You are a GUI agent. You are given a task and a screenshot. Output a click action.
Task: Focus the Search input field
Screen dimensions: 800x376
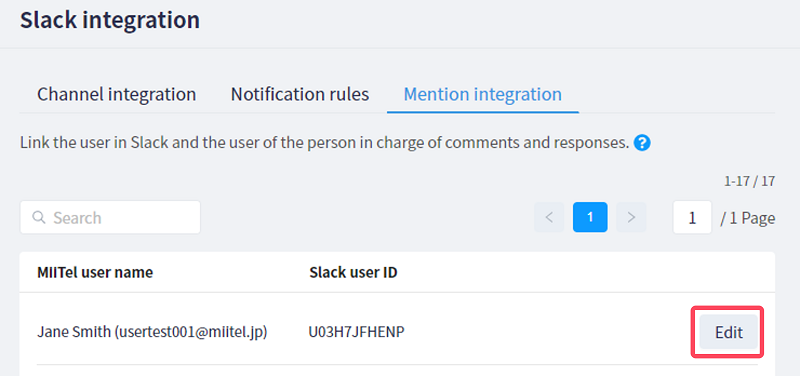click(110, 217)
